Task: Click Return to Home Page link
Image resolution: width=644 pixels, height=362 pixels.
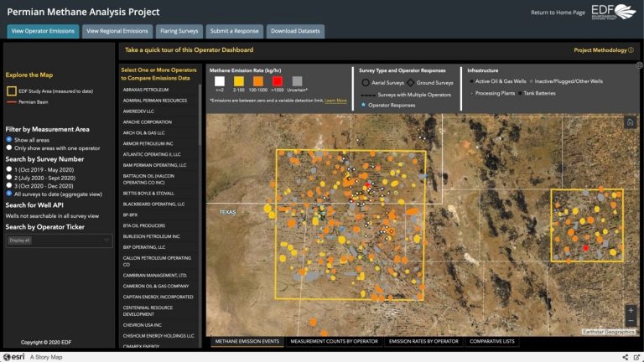Action: click(558, 13)
